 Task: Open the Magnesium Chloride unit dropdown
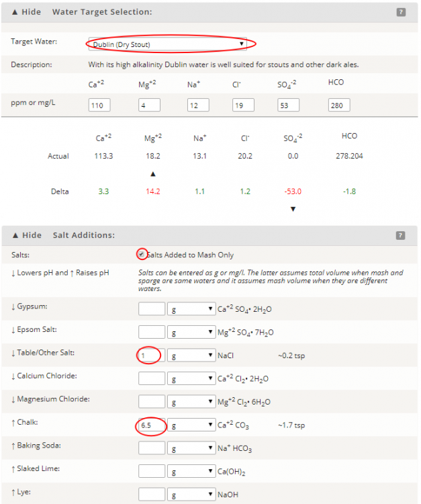point(191,402)
